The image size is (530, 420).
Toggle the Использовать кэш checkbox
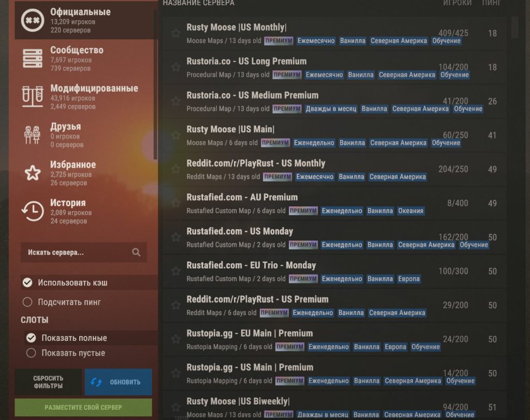point(27,282)
